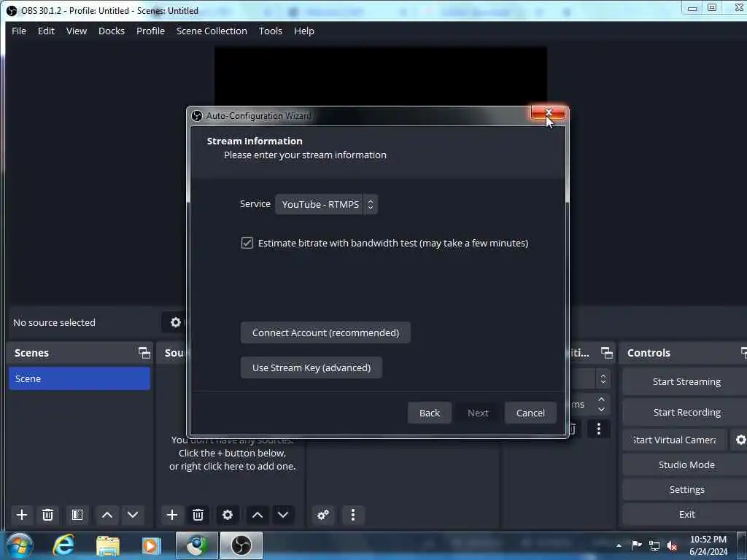Click Start Virtual Camera button
The width and height of the screenshot is (747, 560).
tap(675, 440)
